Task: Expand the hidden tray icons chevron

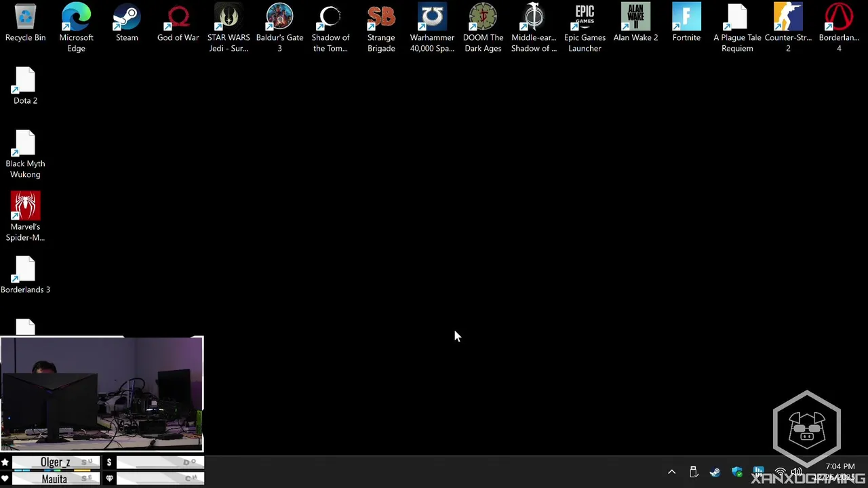Action: point(671,472)
